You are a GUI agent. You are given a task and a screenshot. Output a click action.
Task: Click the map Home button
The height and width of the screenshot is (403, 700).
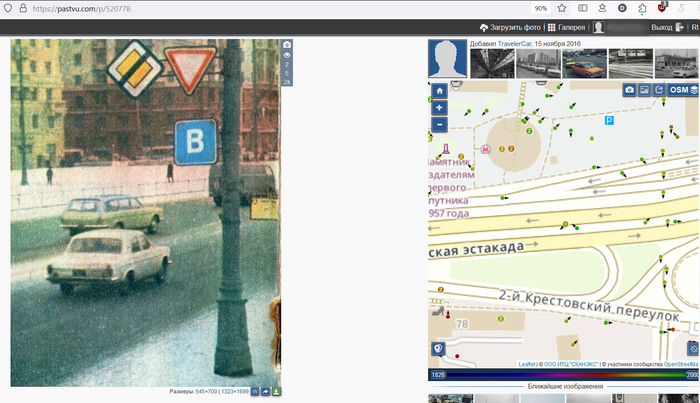(x=439, y=91)
